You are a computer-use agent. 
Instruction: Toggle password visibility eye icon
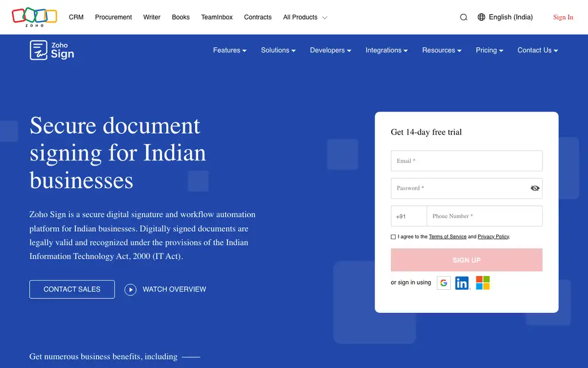point(535,188)
